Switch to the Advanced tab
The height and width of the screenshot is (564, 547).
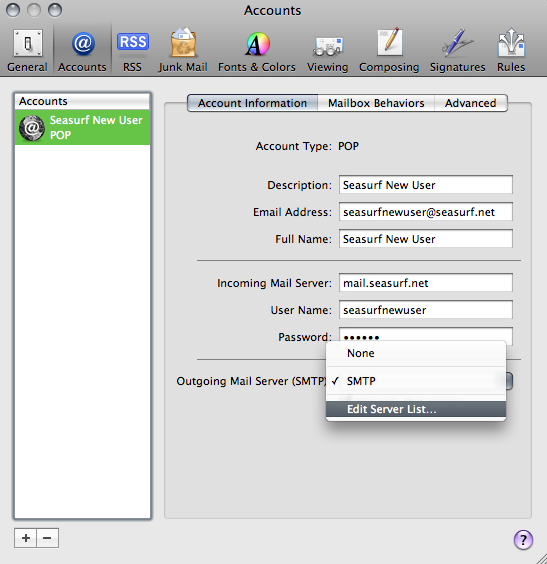coord(471,103)
